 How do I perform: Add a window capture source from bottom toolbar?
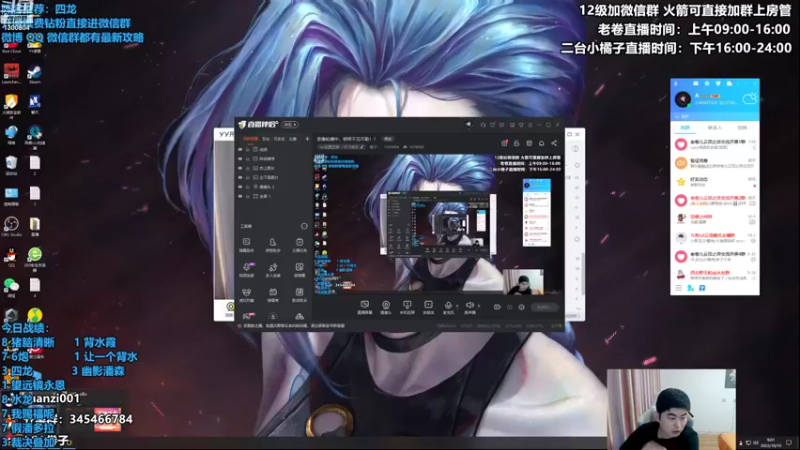[x=364, y=307]
